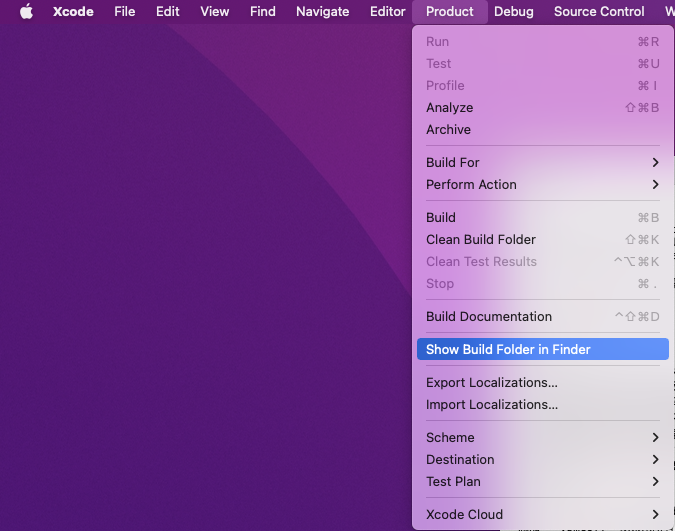Select Clean Build Folder
Viewport: 675px width, 531px height.
pyautogui.click(x=542, y=239)
